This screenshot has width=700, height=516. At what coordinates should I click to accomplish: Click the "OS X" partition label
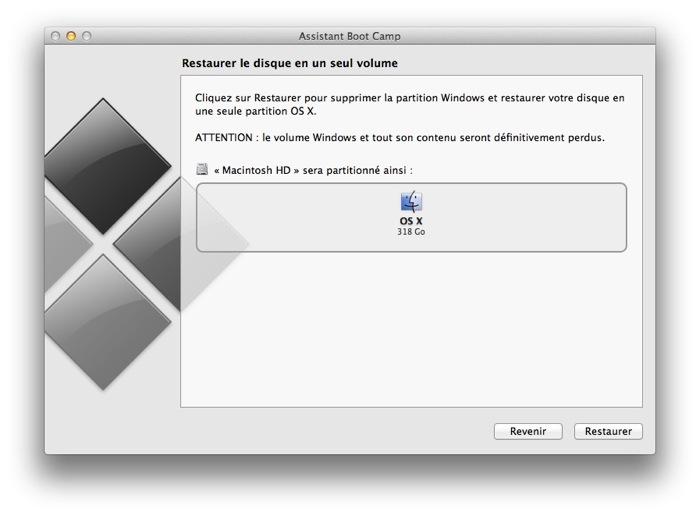pyautogui.click(x=411, y=221)
